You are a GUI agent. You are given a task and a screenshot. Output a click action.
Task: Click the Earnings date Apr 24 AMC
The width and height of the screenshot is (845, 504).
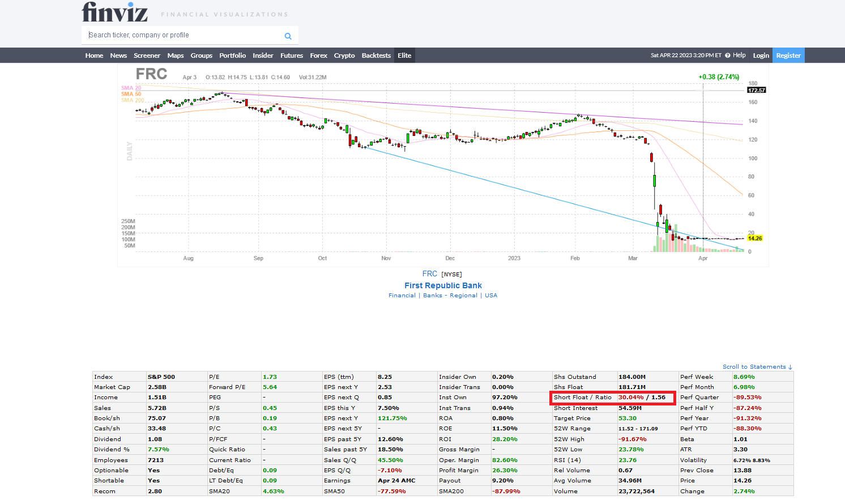(396, 481)
